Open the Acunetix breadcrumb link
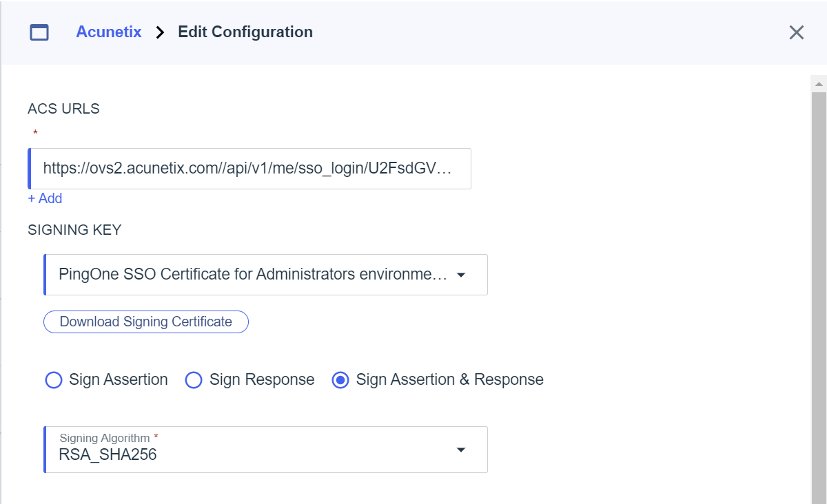This screenshot has width=827, height=504. tap(109, 32)
